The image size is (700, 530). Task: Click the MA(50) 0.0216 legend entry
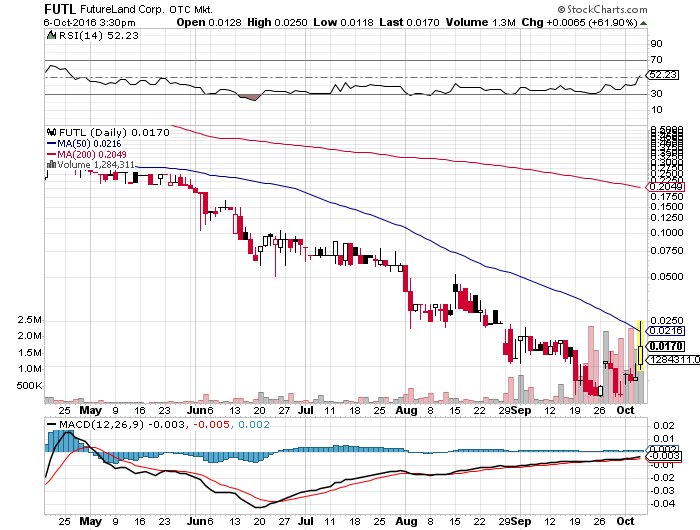(x=84, y=144)
